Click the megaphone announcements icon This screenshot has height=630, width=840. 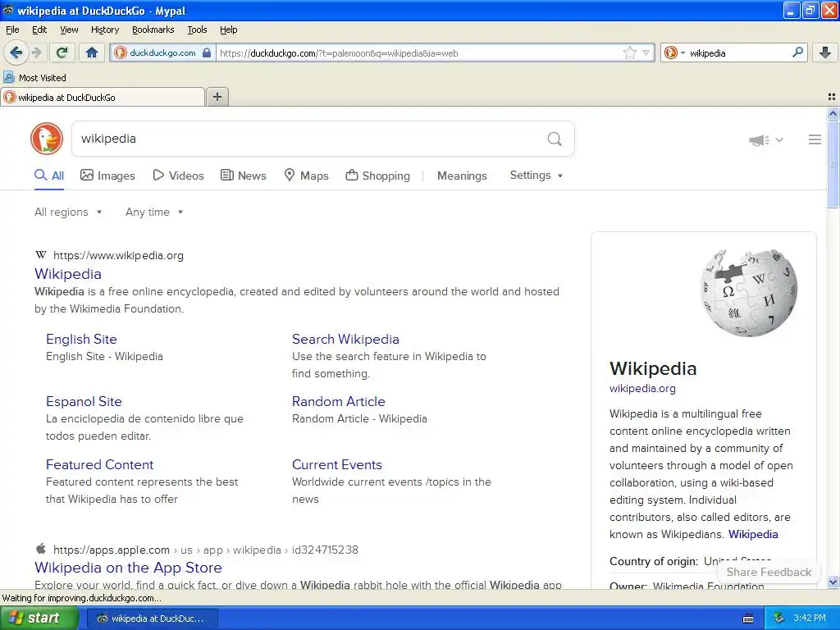pos(759,139)
